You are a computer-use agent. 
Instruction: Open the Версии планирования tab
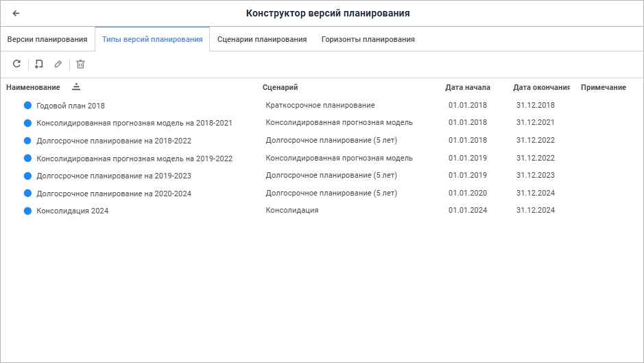(47, 39)
